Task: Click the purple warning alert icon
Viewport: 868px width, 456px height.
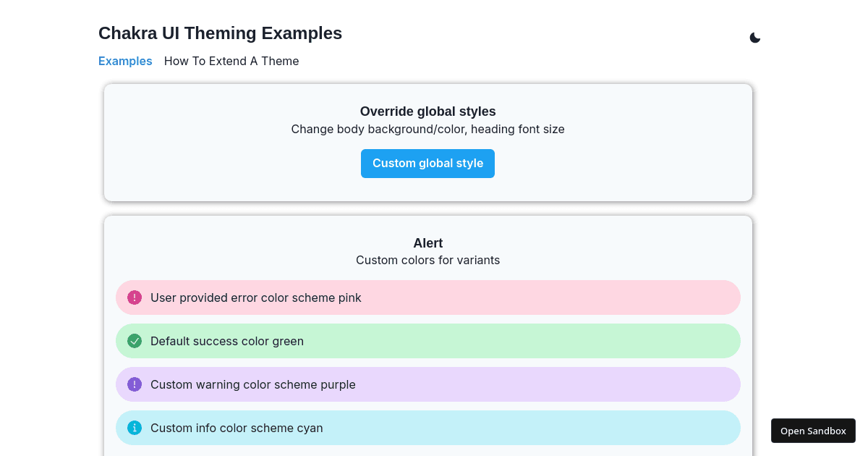Action: click(135, 384)
